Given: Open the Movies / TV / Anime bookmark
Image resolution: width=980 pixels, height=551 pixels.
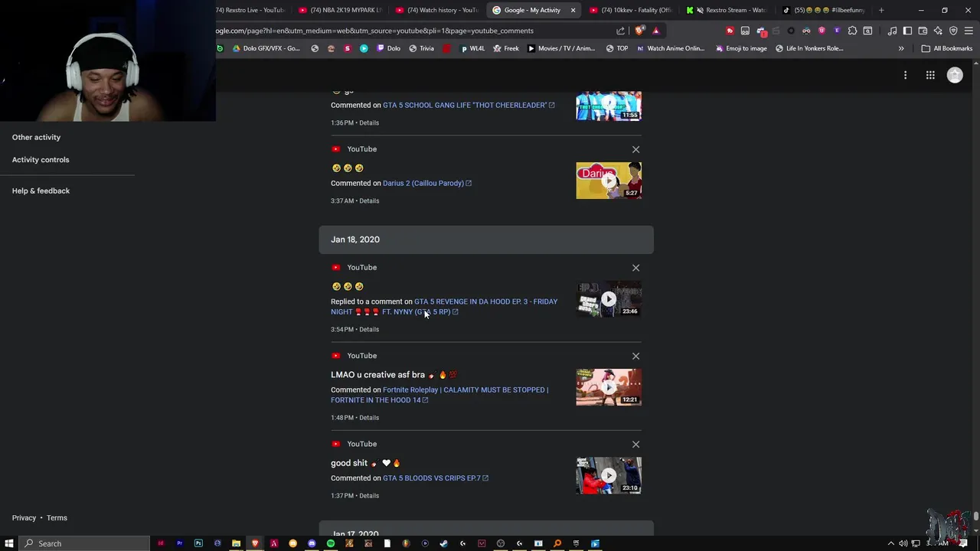Looking at the screenshot, I should coord(561,48).
